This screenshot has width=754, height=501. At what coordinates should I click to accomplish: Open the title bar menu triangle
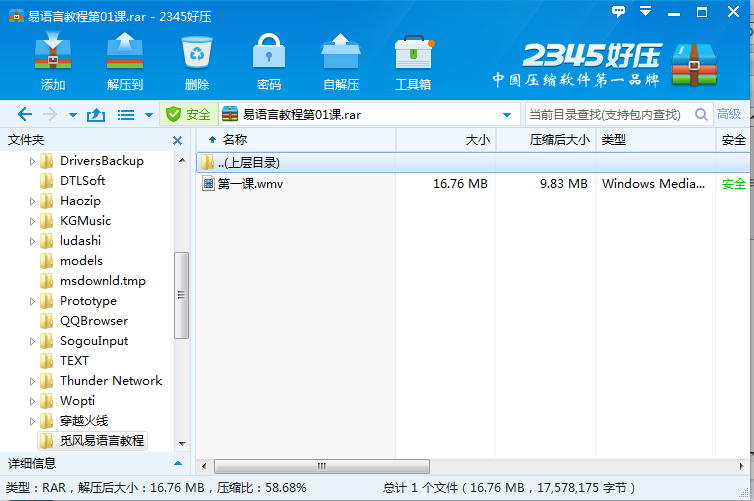(x=645, y=11)
